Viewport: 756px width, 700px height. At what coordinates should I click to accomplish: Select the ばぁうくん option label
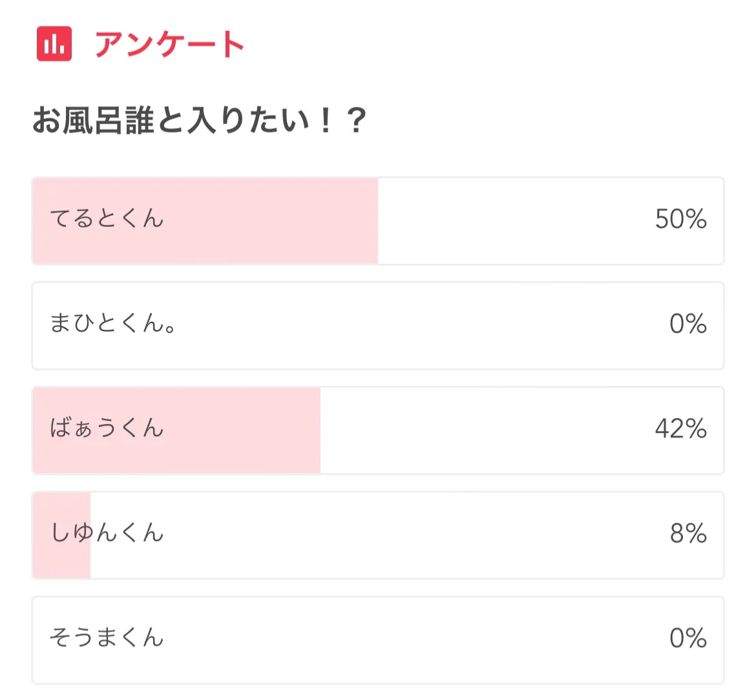107,429
